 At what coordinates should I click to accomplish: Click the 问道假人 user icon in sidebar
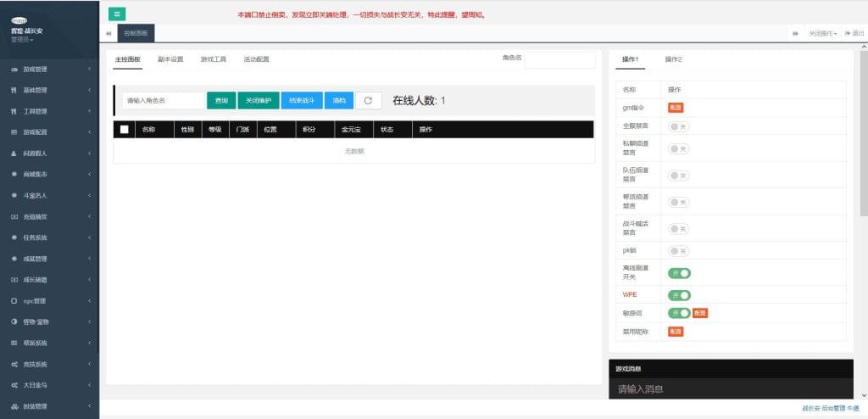[x=14, y=154]
